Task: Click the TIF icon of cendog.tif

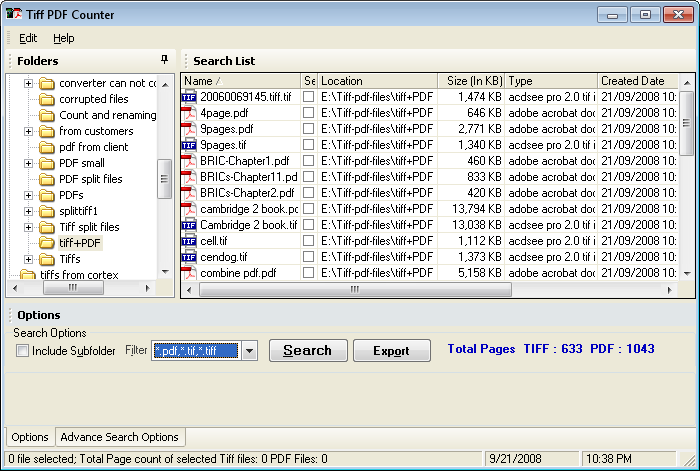Action: point(190,257)
